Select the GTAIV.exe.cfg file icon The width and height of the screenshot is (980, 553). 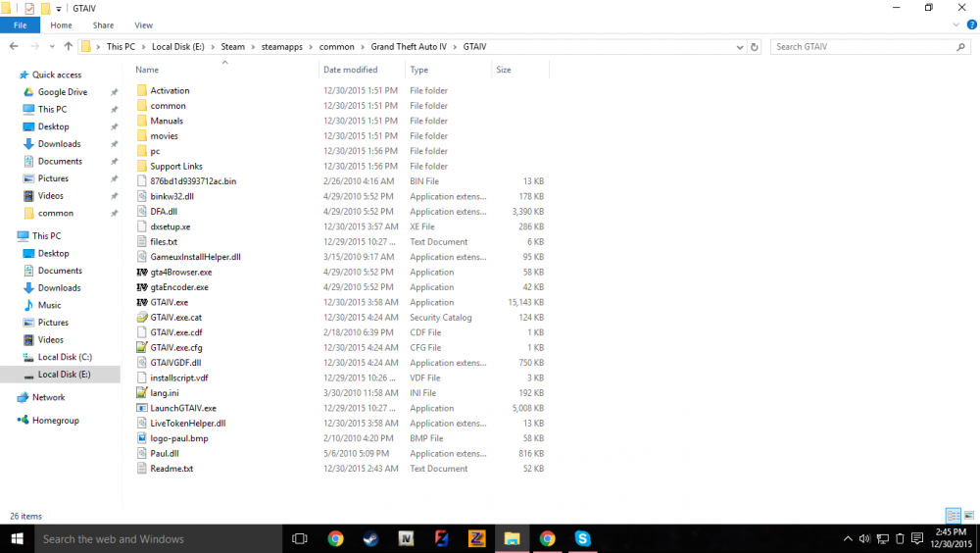point(142,347)
